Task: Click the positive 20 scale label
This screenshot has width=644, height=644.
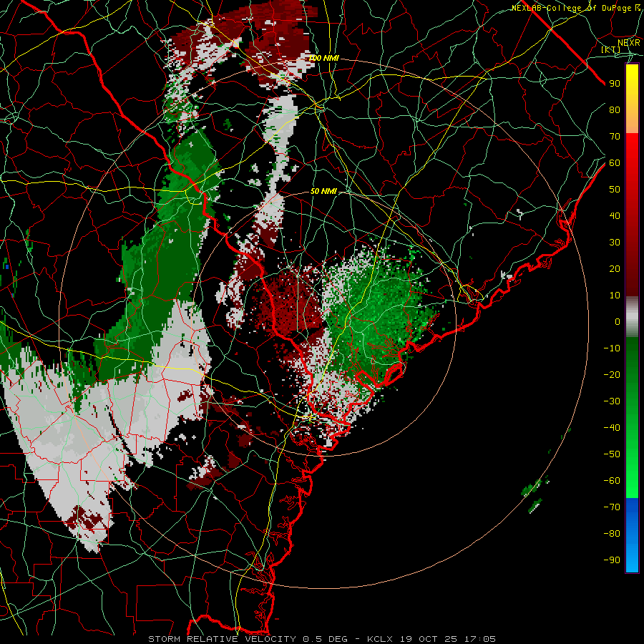Action: coord(615,269)
